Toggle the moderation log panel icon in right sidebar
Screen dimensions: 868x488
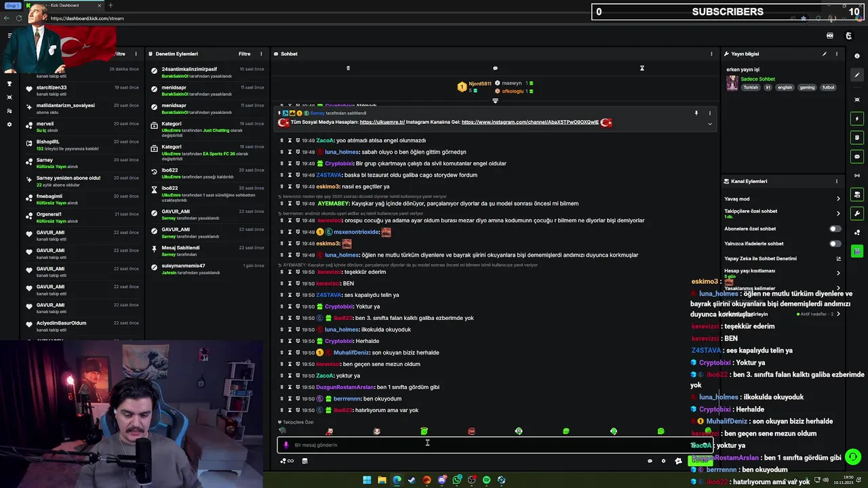857,138
